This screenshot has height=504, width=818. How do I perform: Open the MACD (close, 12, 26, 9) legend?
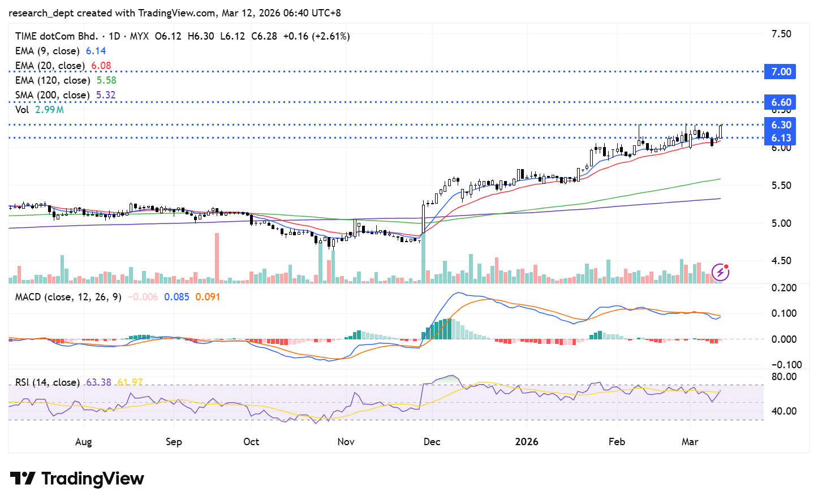[68, 297]
